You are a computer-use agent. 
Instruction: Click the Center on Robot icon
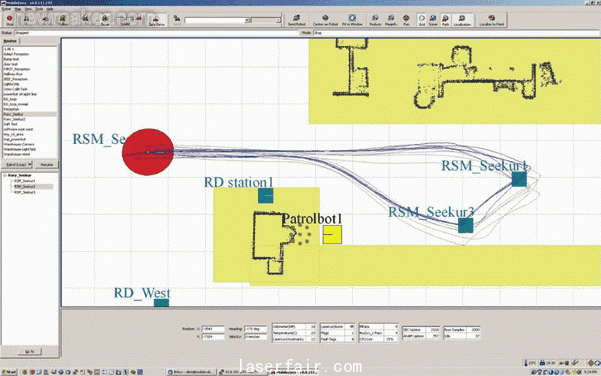pos(325,20)
